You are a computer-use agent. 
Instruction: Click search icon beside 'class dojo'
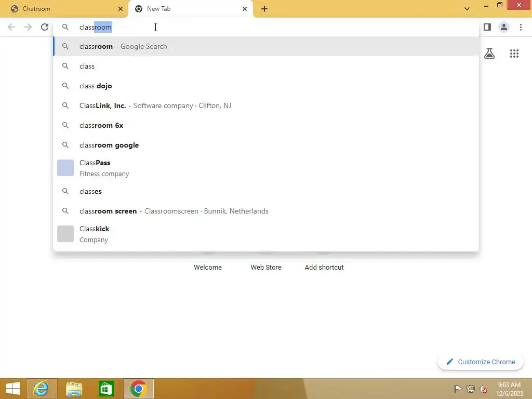(65, 86)
